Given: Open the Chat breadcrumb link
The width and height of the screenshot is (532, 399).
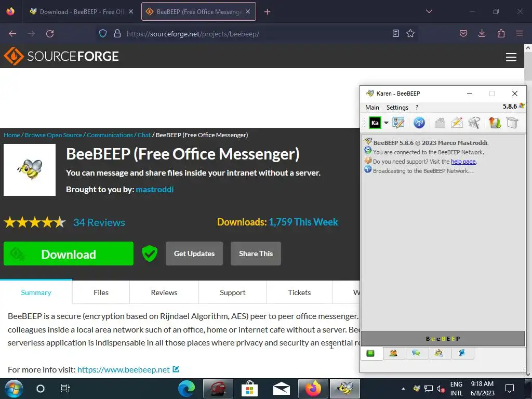Looking at the screenshot, I should 144,135.
